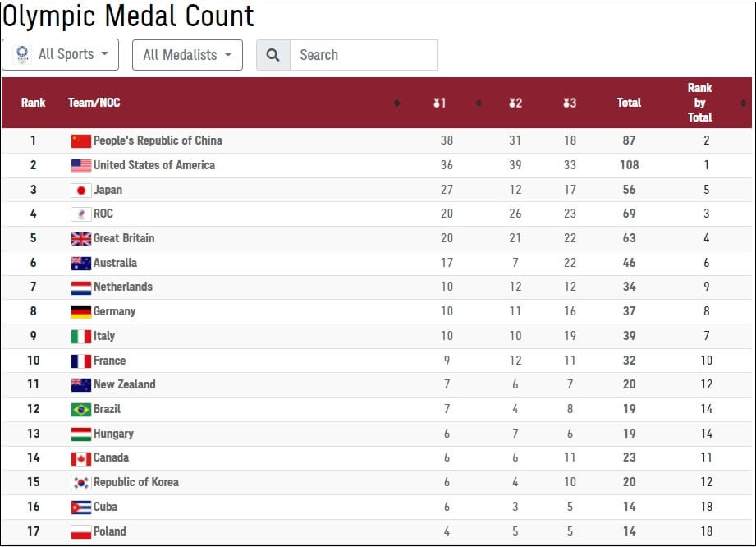Click the total 87 in China row

click(630, 140)
